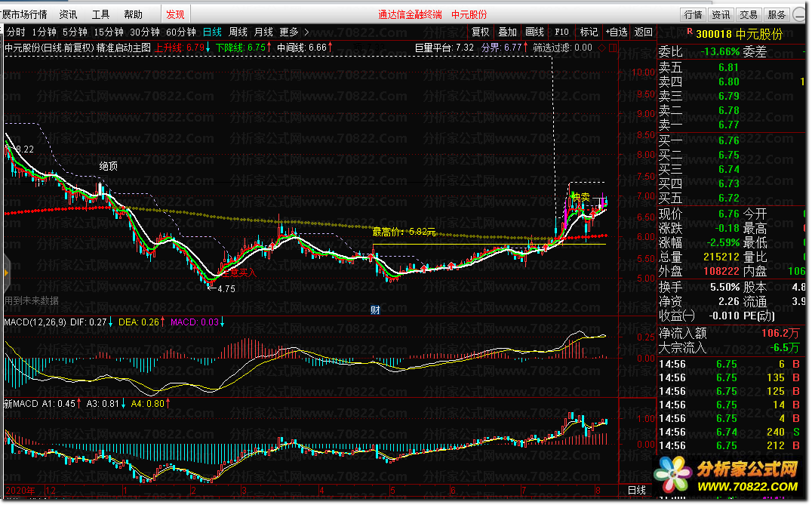Switch to the 分时 chart period

[x=16, y=32]
